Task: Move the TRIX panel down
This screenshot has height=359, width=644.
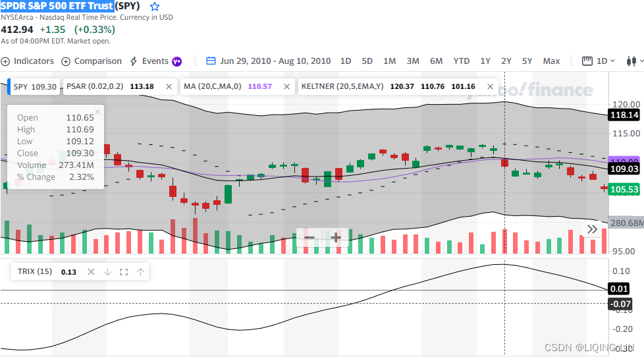Action: pyautogui.click(x=107, y=272)
